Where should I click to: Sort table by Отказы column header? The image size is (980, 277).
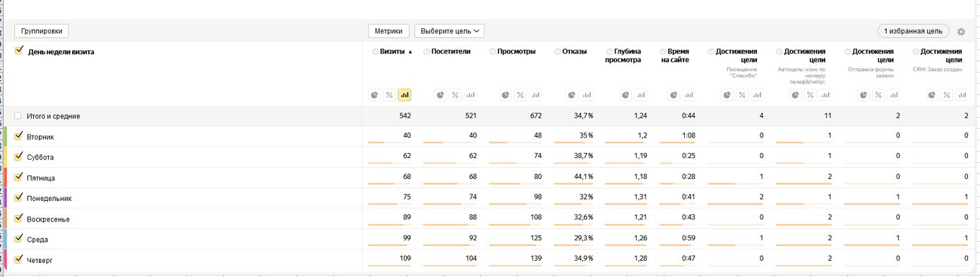point(574,51)
